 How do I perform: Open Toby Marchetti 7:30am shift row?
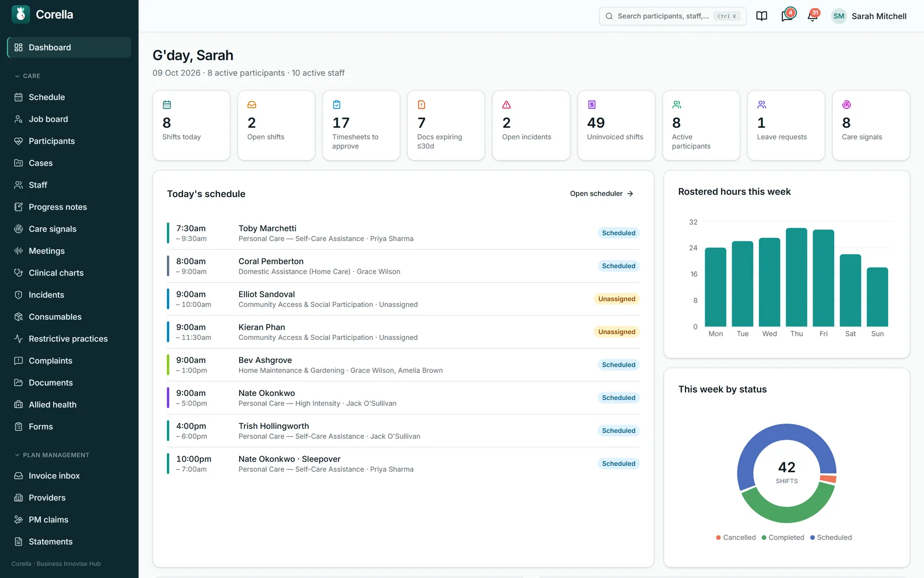point(403,233)
